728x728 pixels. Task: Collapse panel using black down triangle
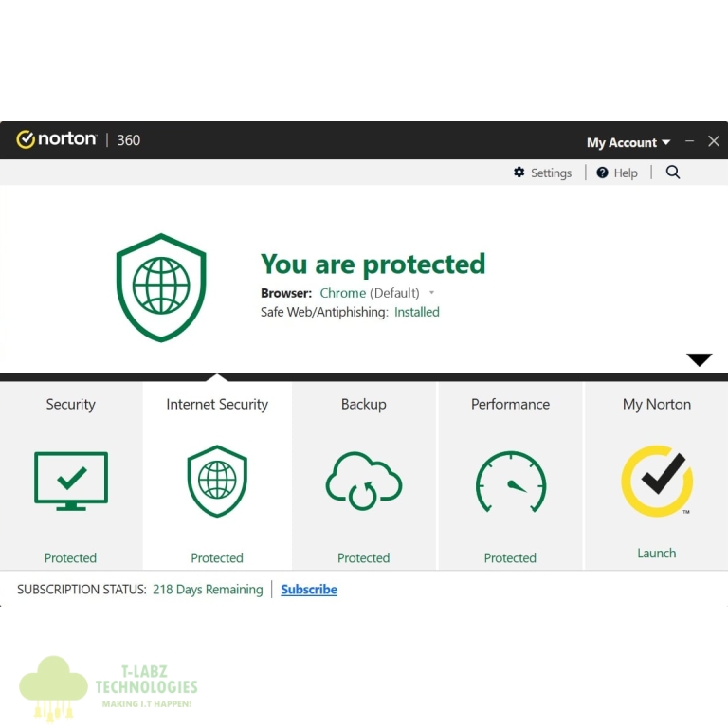[699, 359]
